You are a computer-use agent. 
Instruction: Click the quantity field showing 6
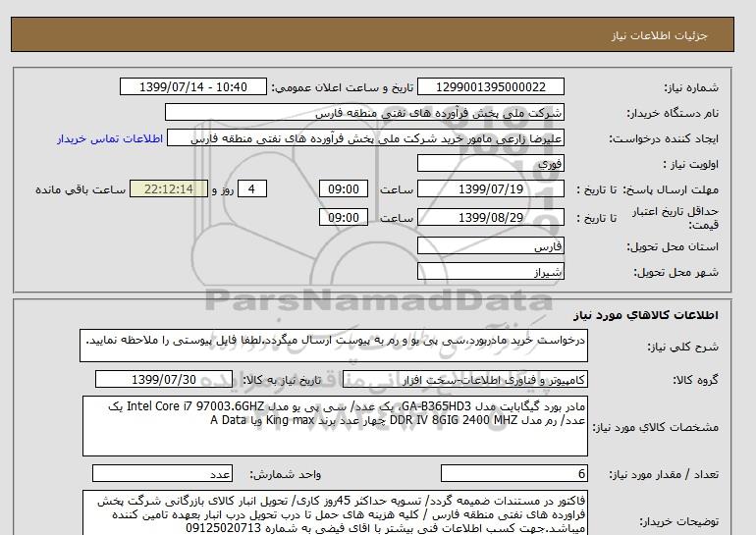[514, 474]
